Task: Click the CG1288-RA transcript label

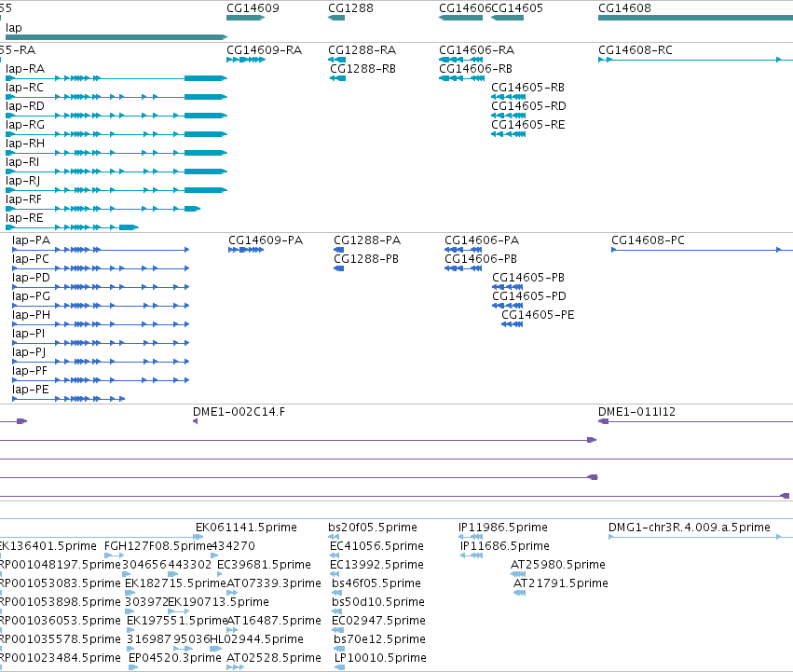Action: (362, 50)
